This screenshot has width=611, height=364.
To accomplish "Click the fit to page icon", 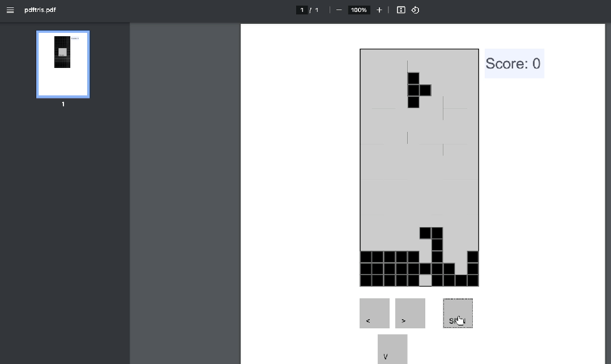I will pos(401,10).
